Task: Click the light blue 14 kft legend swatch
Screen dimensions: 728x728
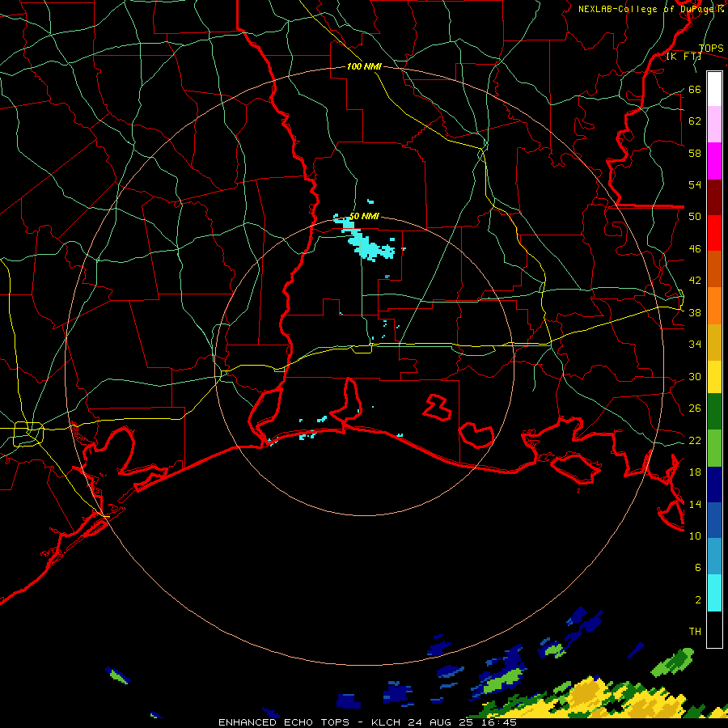Action: coord(714,557)
